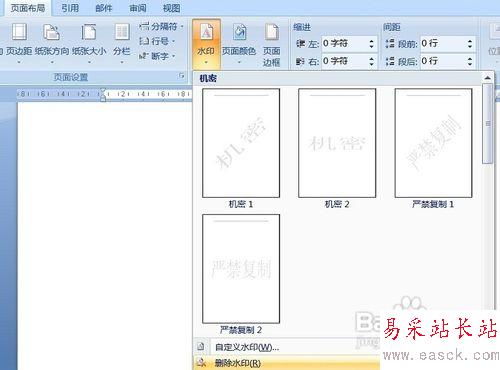Image resolution: width=500 pixels, height=370 pixels.
Task: Click the left indent stepper arrows
Action: pyautogui.click(x=372, y=43)
